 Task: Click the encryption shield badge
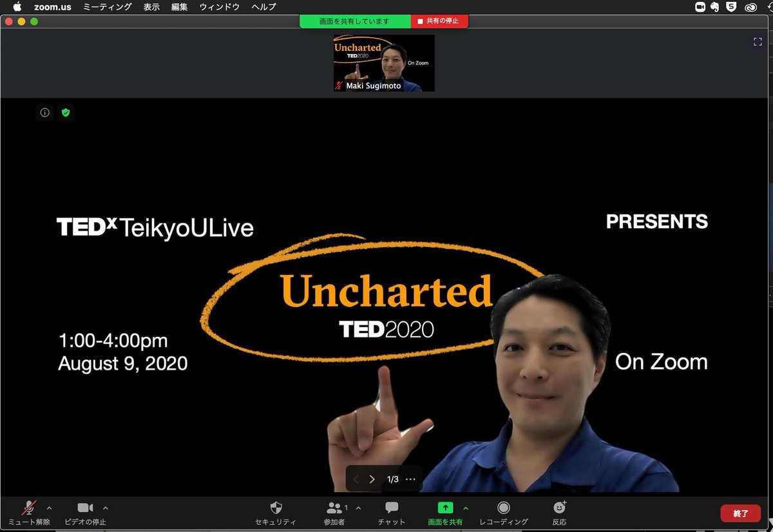(x=66, y=112)
